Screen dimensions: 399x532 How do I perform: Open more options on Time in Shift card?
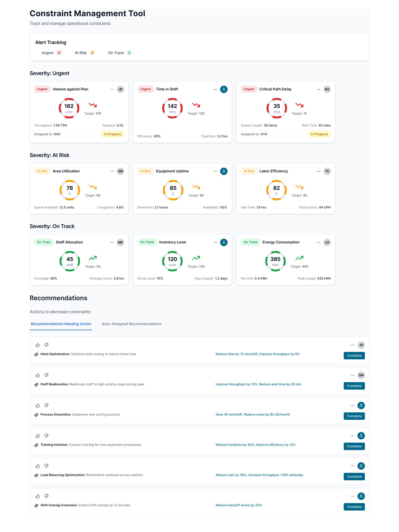215,89
